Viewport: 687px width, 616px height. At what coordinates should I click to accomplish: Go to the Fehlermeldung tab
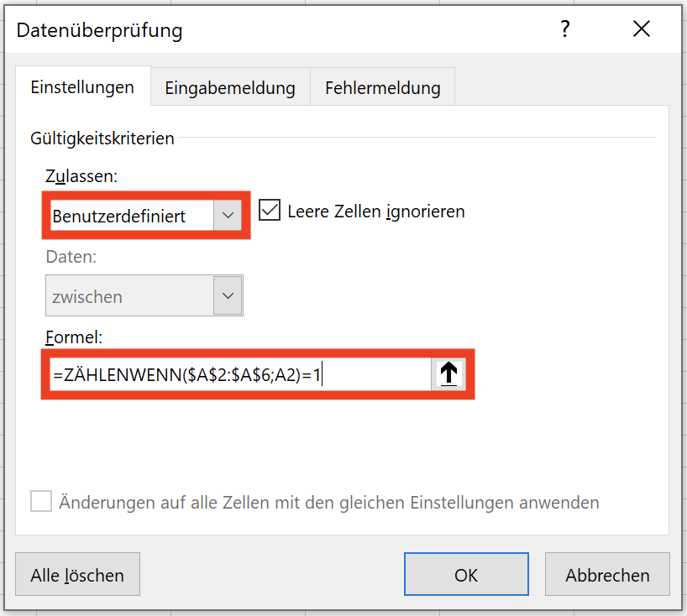[x=382, y=88]
